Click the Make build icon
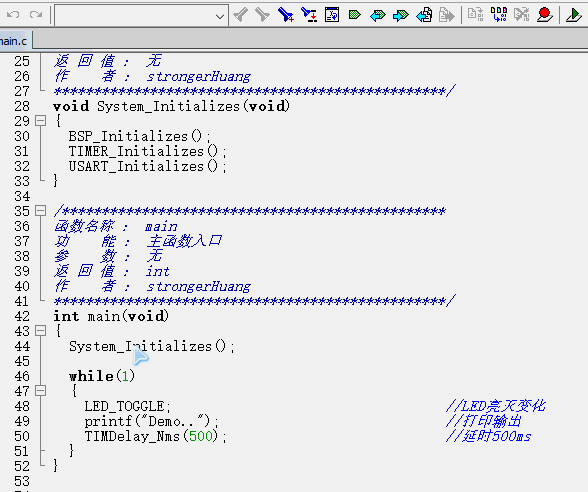 [499, 14]
